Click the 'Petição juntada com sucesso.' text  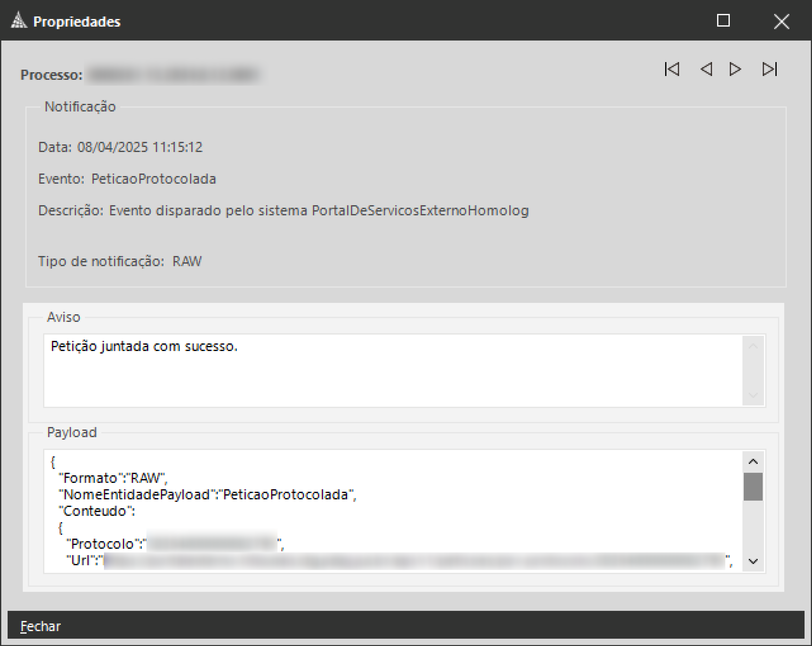click(x=144, y=347)
